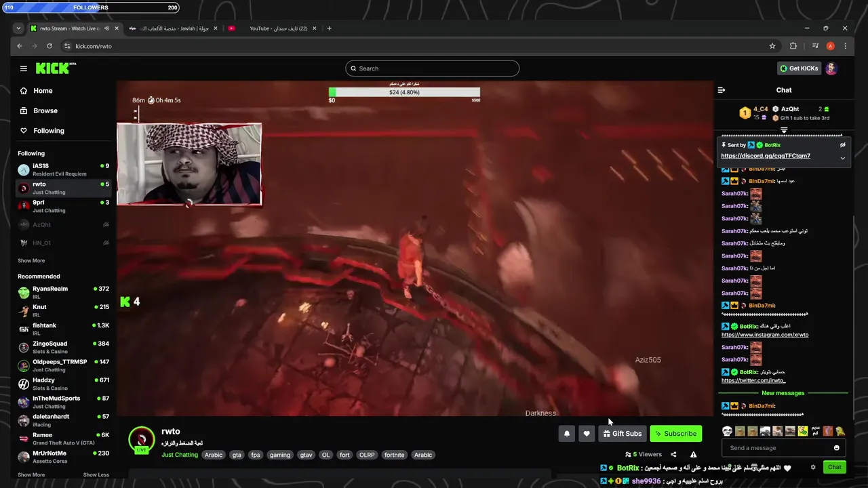This screenshot has height=488, width=868.
Task: Click the KICK logo
Action: pos(56,68)
